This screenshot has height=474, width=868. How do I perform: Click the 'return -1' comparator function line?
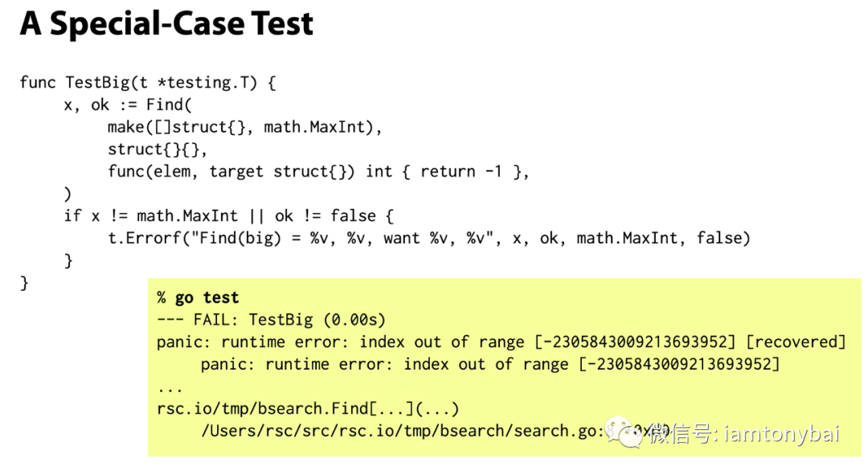318,171
